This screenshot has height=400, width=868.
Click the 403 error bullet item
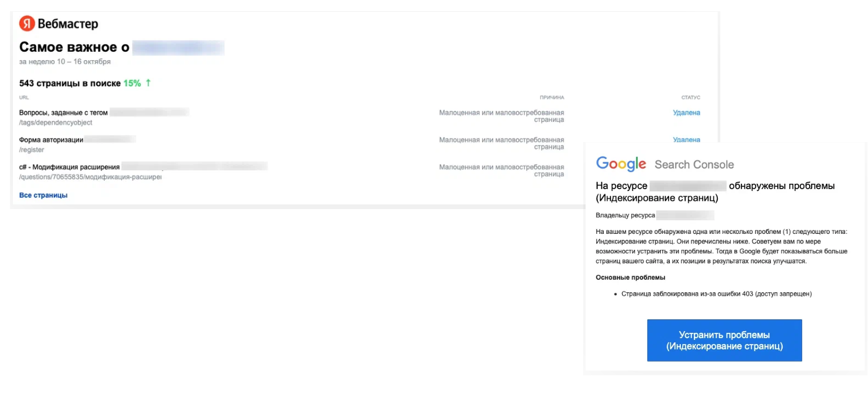click(716, 293)
